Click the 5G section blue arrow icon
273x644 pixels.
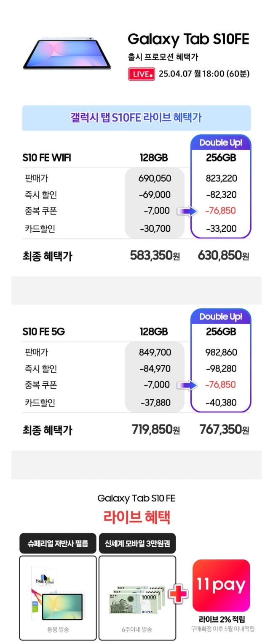pyautogui.click(x=187, y=385)
